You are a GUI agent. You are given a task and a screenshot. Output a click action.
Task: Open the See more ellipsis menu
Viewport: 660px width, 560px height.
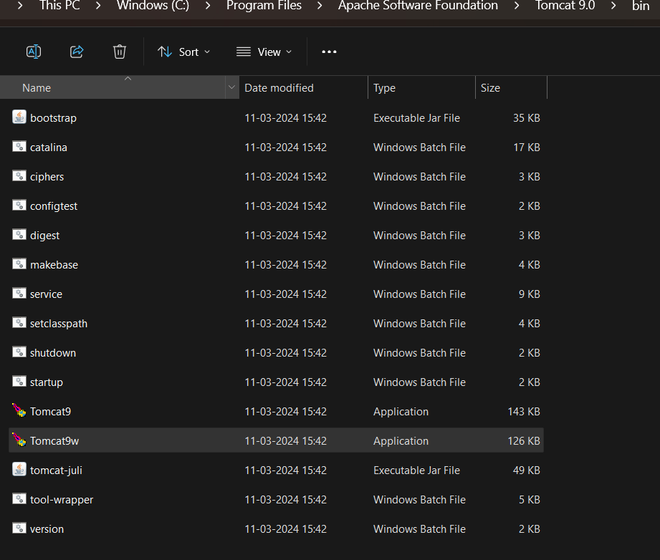[329, 52]
